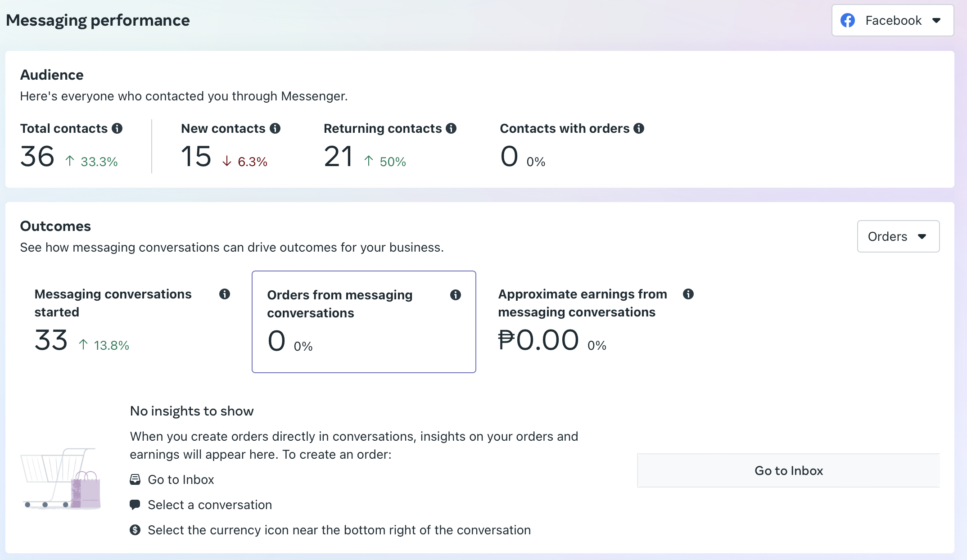Click info icon for Messaging conversations started
The width and height of the screenshot is (967, 560).
225,294
